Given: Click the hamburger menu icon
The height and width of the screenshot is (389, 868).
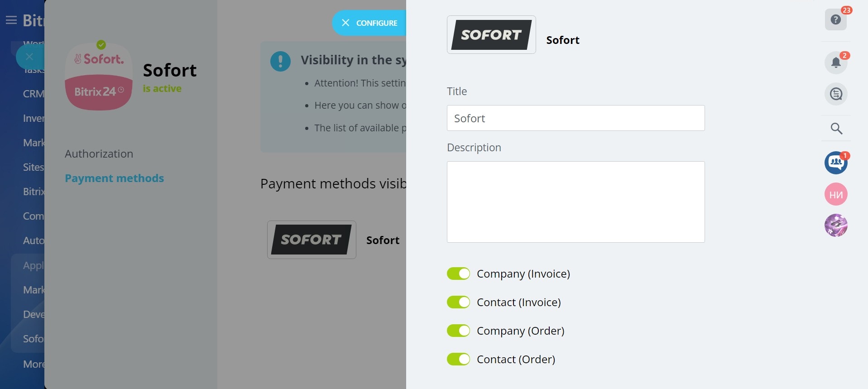Looking at the screenshot, I should click(11, 20).
